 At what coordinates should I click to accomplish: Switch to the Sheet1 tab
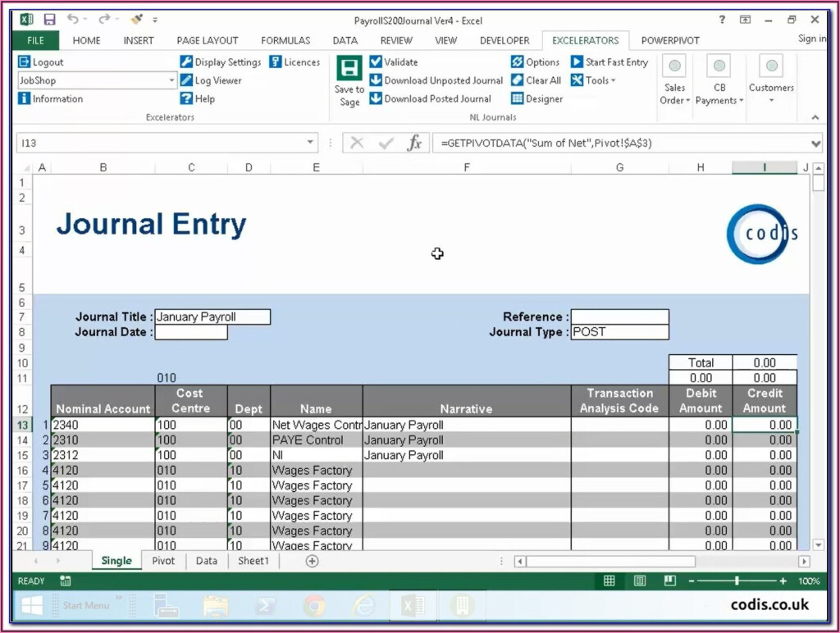(253, 561)
